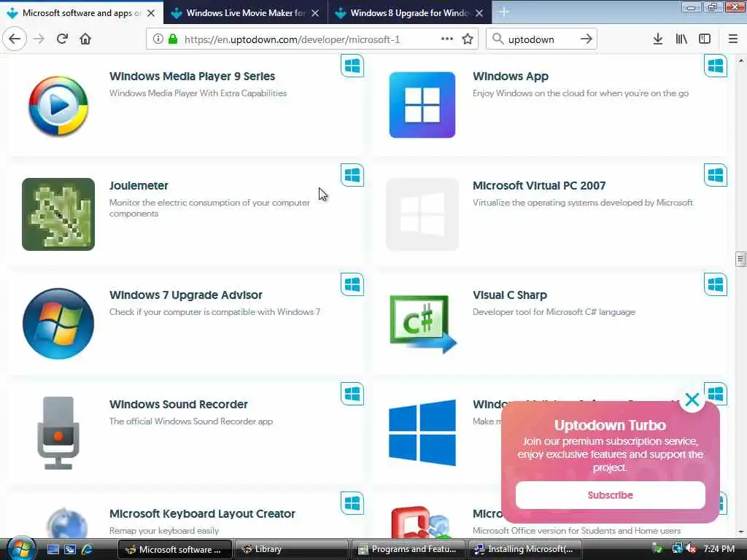Image resolution: width=747 pixels, height=560 pixels.
Task: Click the Windows badge on Keyboard Layout Creator card
Action: [352, 503]
